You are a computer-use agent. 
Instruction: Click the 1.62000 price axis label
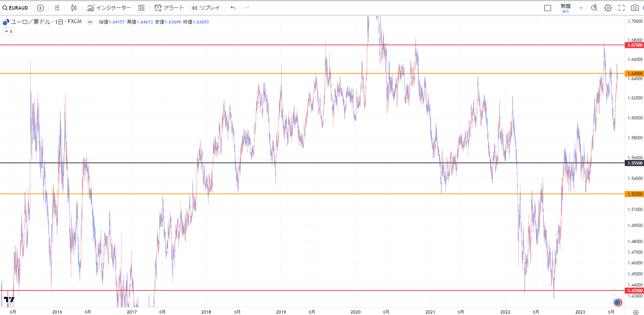tap(635, 98)
